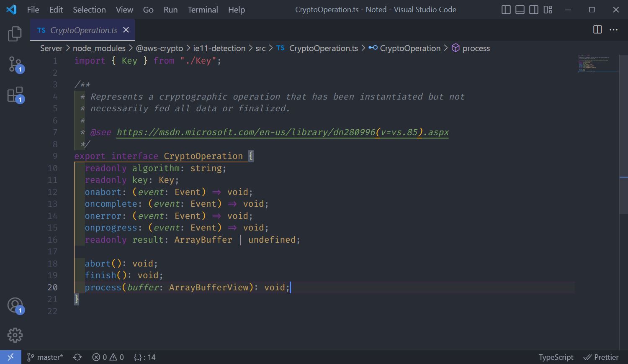Expand the Server breadcrumb
Image resolution: width=628 pixels, height=364 pixels.
click(x=51, y=48)
